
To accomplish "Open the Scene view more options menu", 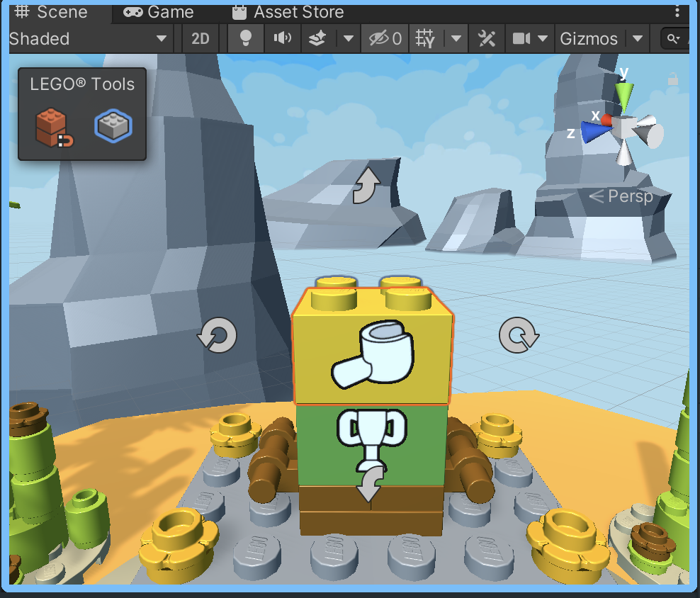I will 677,12.
